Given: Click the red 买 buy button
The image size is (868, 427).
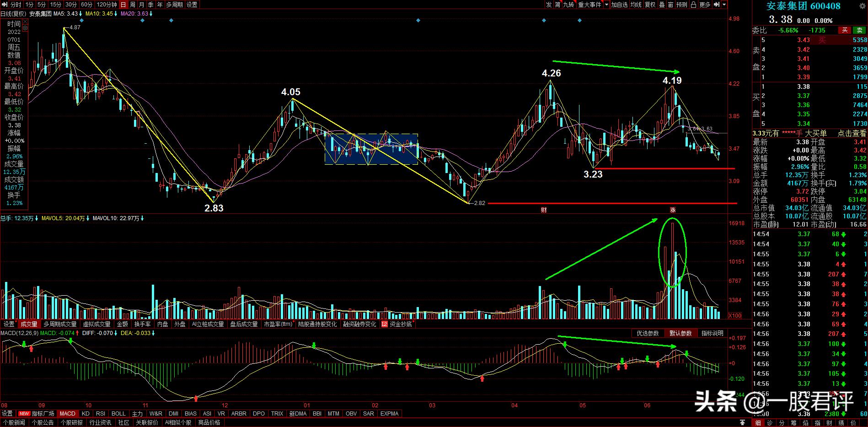Looking at the screenshot, I should click(845, 30).
